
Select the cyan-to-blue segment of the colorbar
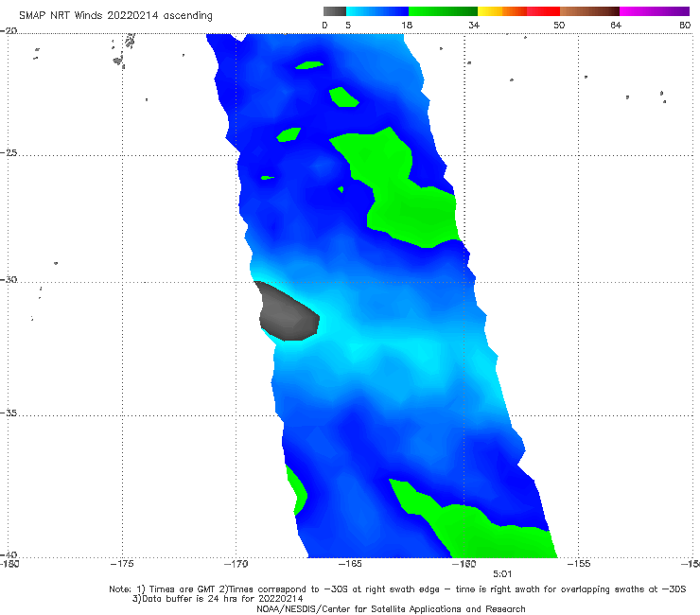pos(377,11)
